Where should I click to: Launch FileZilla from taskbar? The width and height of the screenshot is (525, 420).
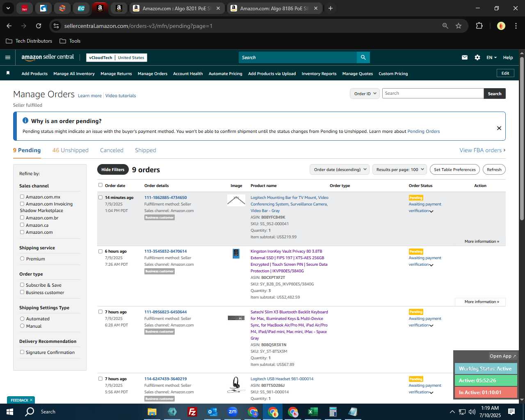pyautogui.click(x=192, y=412)
